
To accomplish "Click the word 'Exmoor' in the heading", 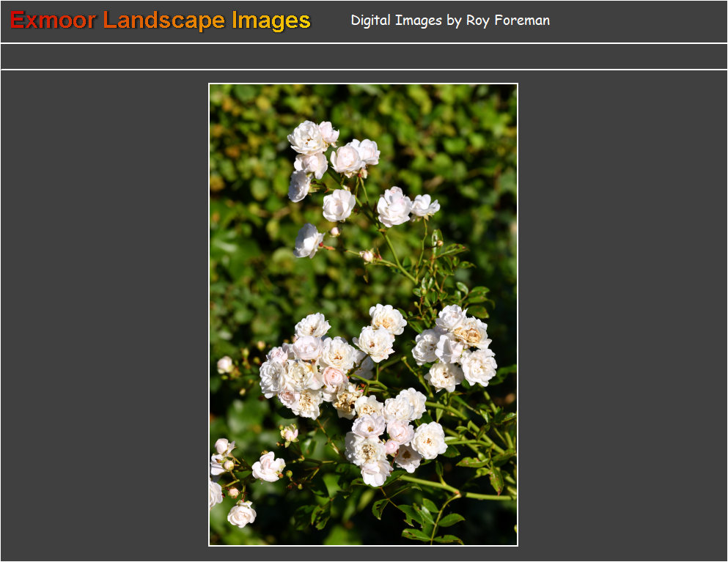I will (x=53, y=21).
